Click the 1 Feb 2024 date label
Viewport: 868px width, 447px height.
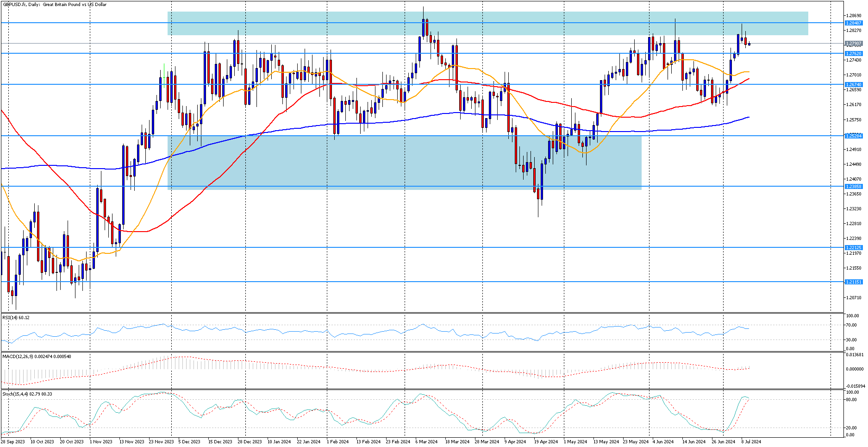(x=337, y=442)
